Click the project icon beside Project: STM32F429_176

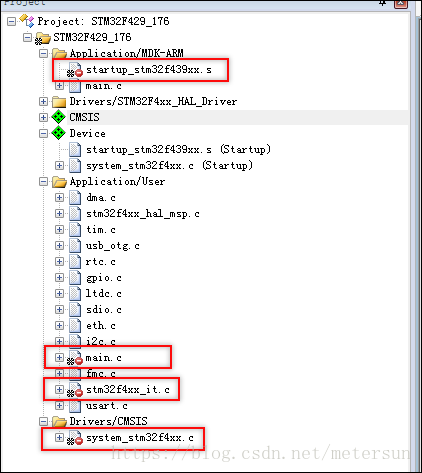(26, 21)
